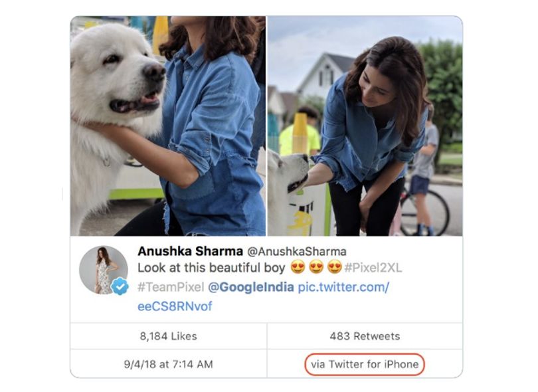Open the #TeamPixel hashtag
This screenshot has width=538, height=392.
[x=171, y=287]
